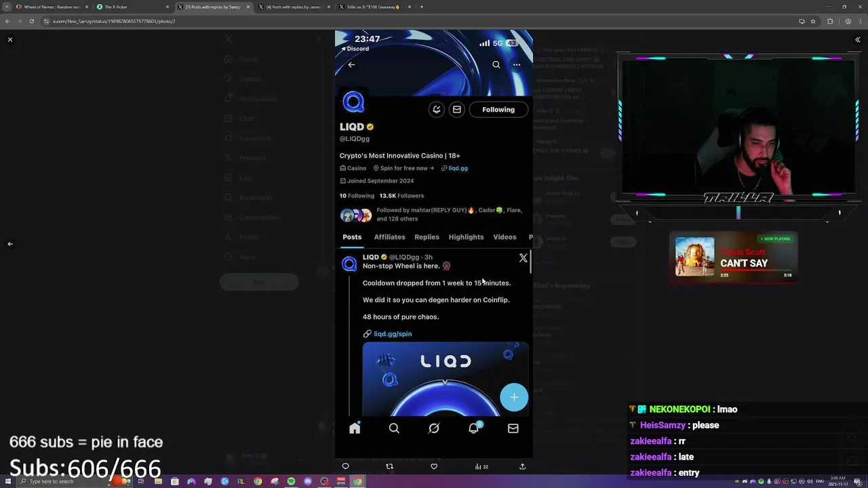Tap the messages envelope in the bottom bar
Screen dimensions: 868x488
[x=513, y=428]
